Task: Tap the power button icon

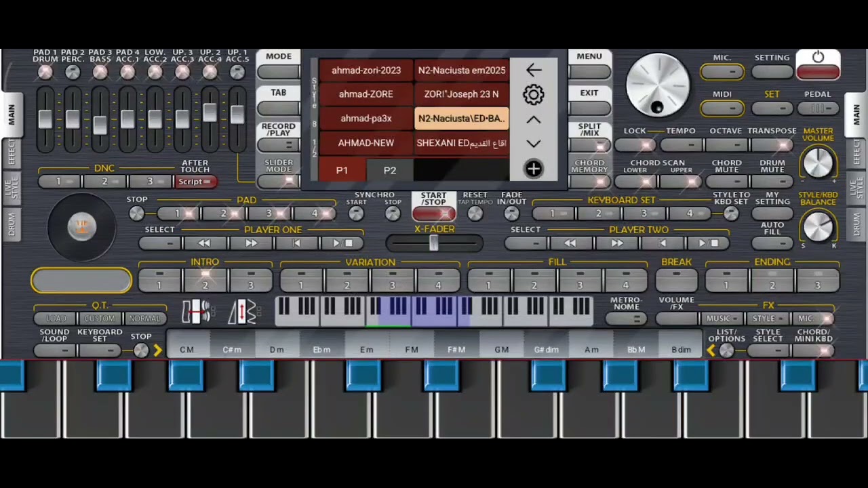Action: click(x=818, y=58)
